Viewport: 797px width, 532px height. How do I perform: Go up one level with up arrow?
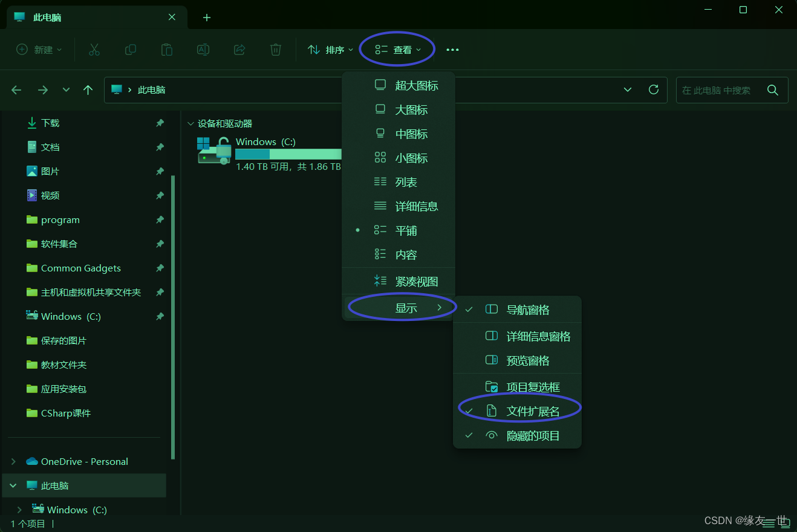(x=88, y=89)
